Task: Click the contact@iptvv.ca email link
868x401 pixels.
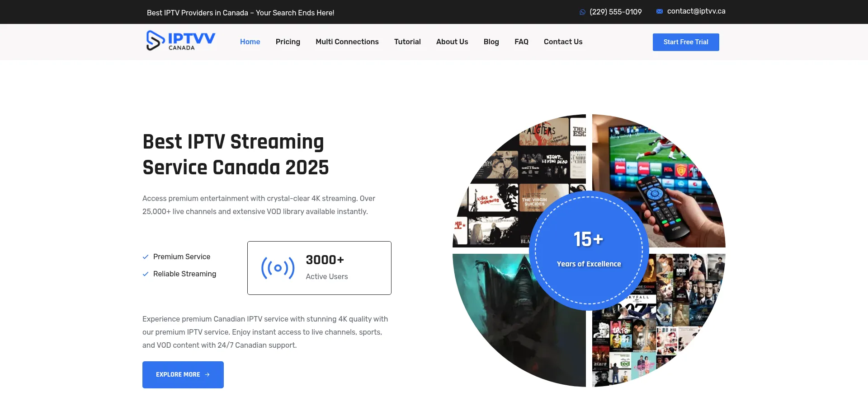Action: (696, 11)
